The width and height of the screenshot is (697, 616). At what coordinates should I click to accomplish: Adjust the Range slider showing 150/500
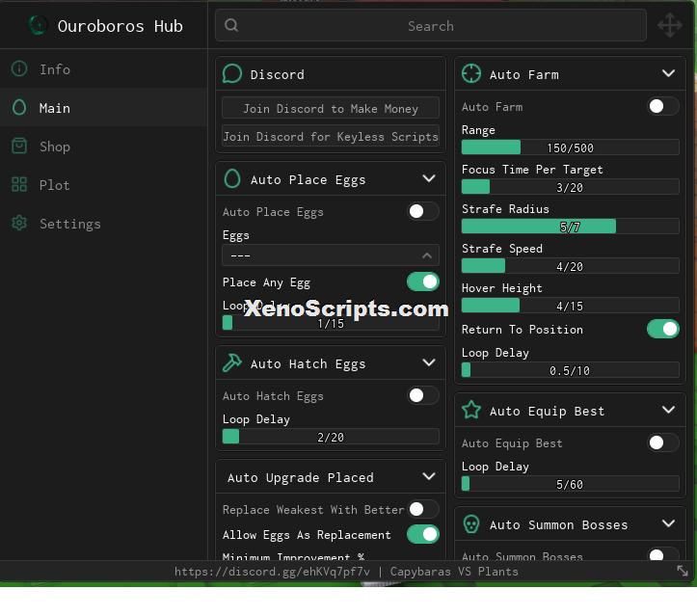tap(571, 147)
